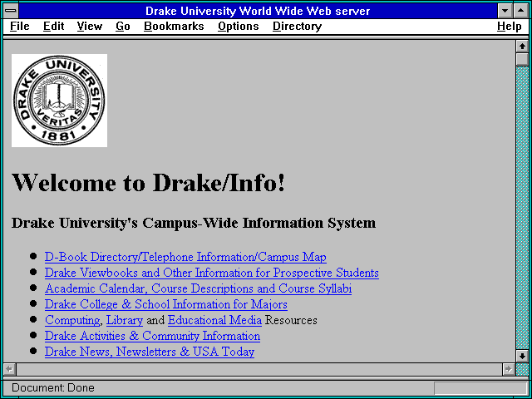Open the Bookmarks menu

174,26
